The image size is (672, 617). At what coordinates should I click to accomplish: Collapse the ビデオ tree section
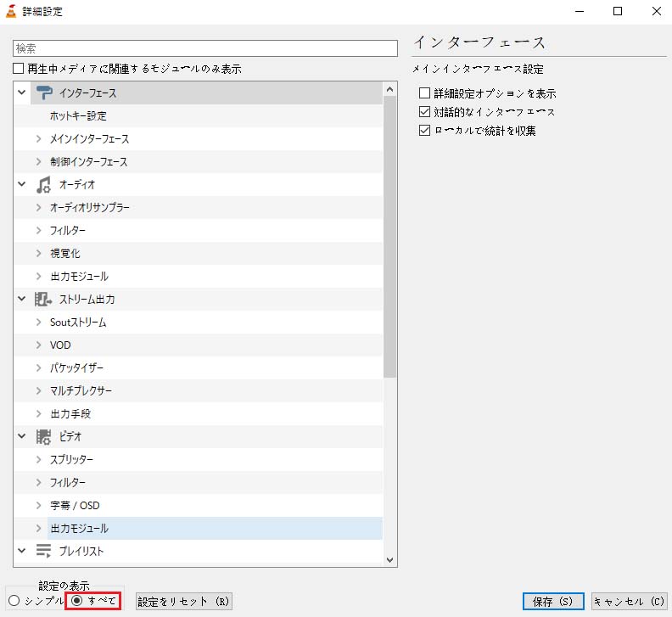coord(22,436)
